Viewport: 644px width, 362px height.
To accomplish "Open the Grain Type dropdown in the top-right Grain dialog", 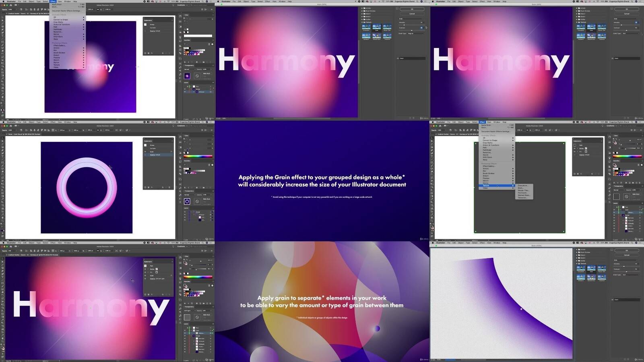I will [631, 33].
